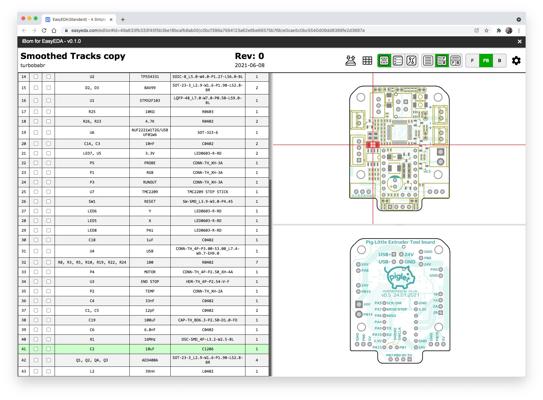Tick first checkbox in highlighted C3 row

click(x=36, y=349)
